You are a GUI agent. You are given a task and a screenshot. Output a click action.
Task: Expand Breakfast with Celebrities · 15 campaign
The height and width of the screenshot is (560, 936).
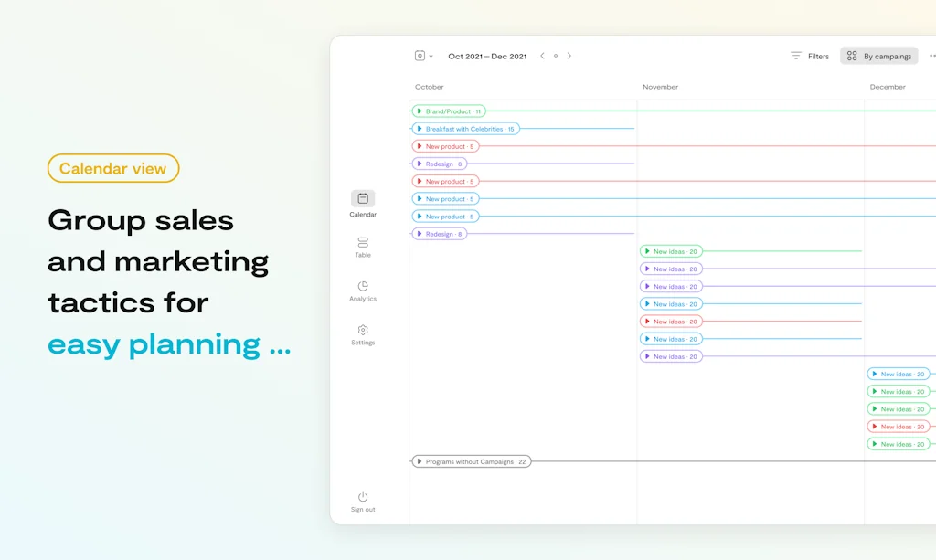point(465,128)
